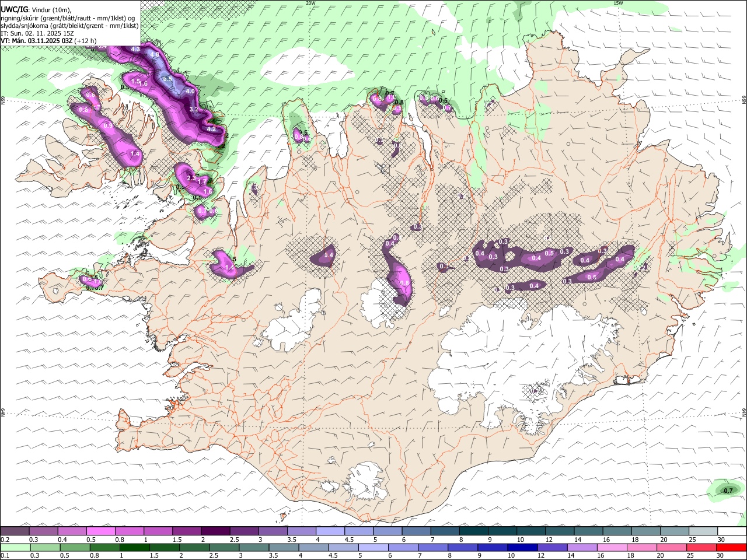Screen dimensions: 747x560
Task: Click the '(+12 h)' forecast offset
Action: (86, 41)
